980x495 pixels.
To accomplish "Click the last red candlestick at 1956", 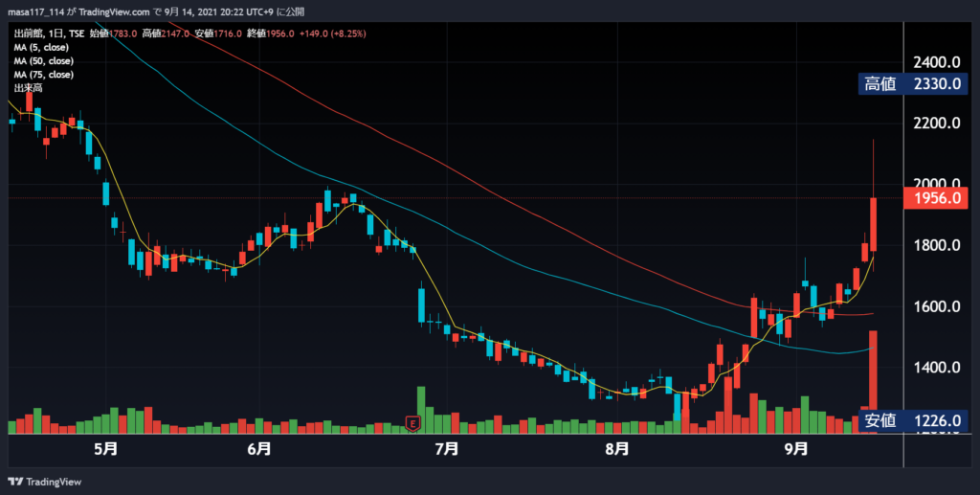I will [x=873, y=224].
